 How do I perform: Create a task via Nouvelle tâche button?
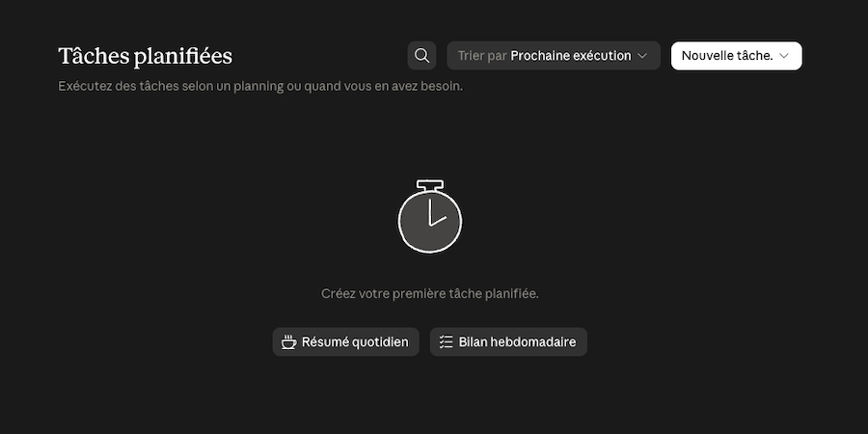tap(736, 56)
